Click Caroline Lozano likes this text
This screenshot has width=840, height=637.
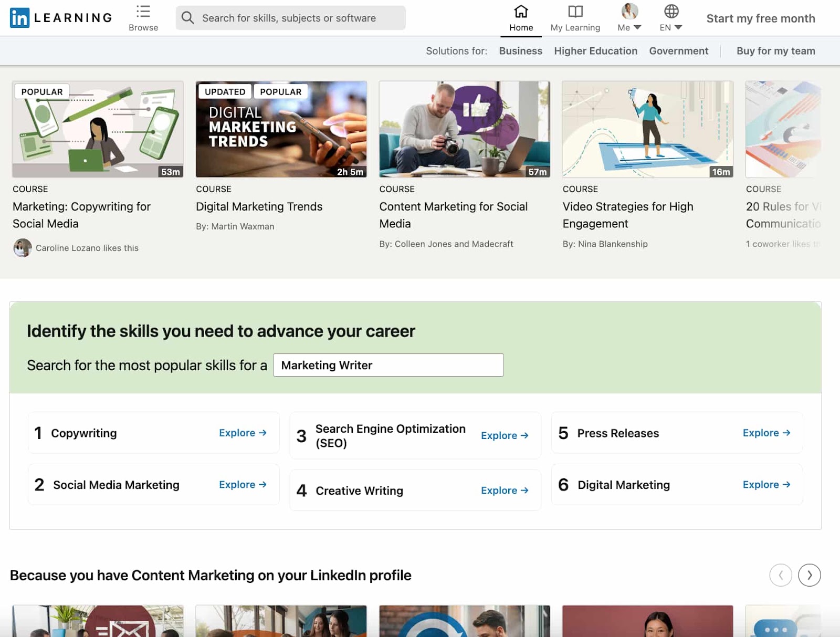87,248
